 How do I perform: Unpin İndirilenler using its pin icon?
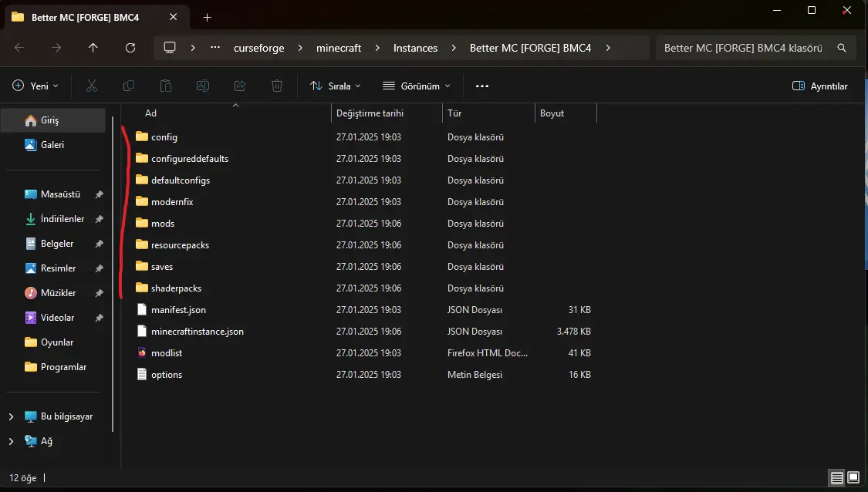(99, 219)
